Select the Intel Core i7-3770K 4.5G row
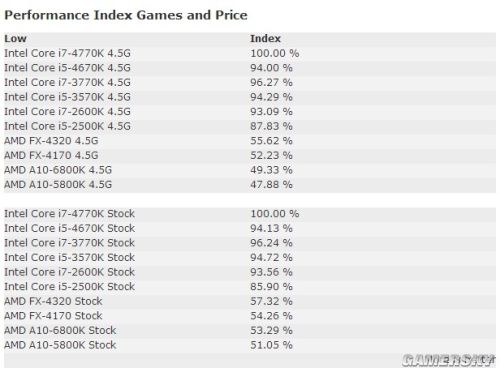Viewport: 500px width, 372px height. (250, 83)
